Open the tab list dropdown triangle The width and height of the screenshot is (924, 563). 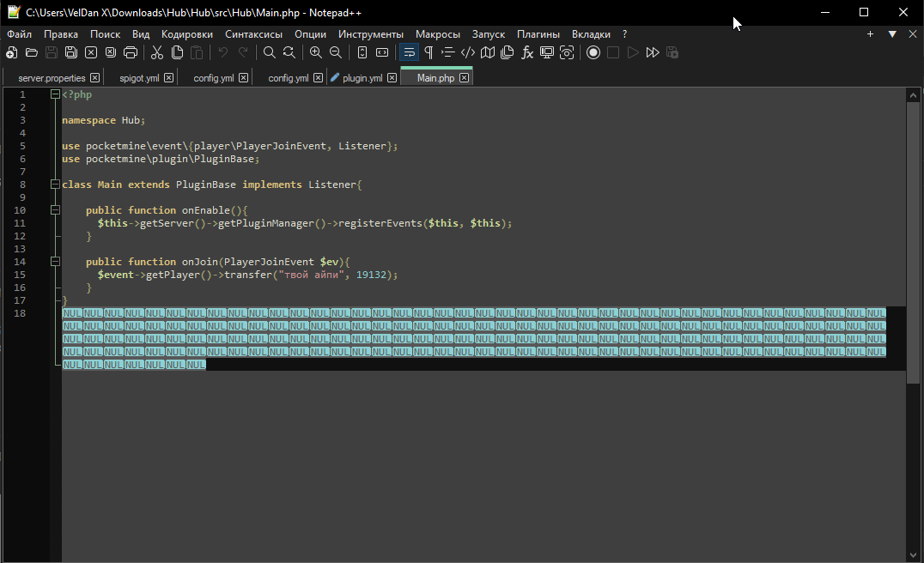pos(891,34)
